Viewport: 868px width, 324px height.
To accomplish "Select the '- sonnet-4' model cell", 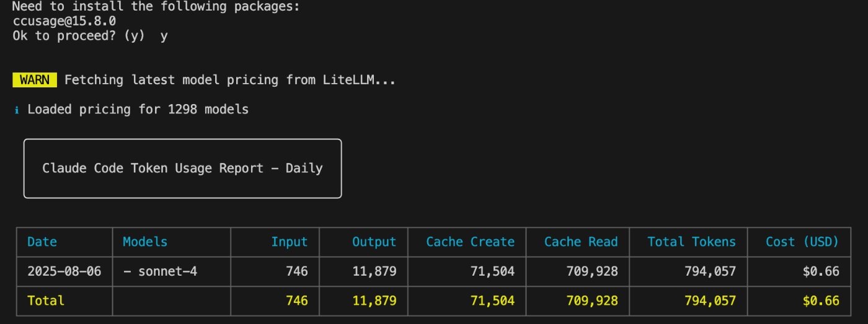I will click(160, 271).
